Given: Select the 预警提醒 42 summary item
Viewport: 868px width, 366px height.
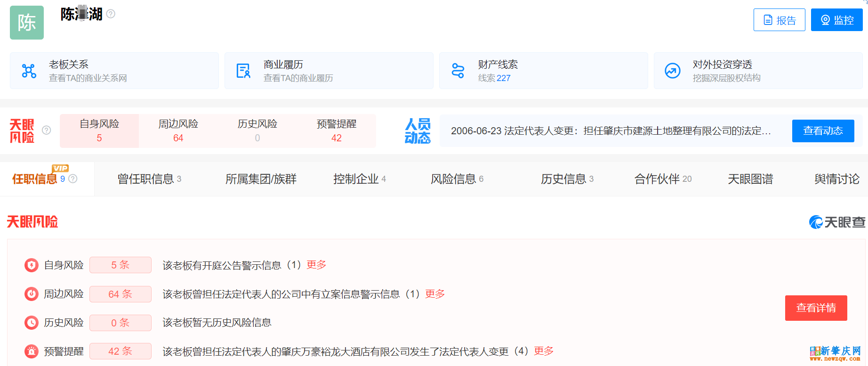Looking at the screenshot, I should click(336, 131).
